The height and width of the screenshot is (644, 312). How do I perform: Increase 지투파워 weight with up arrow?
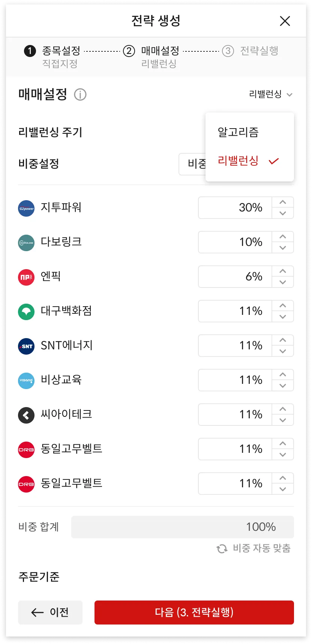click(x=283, y=202)
